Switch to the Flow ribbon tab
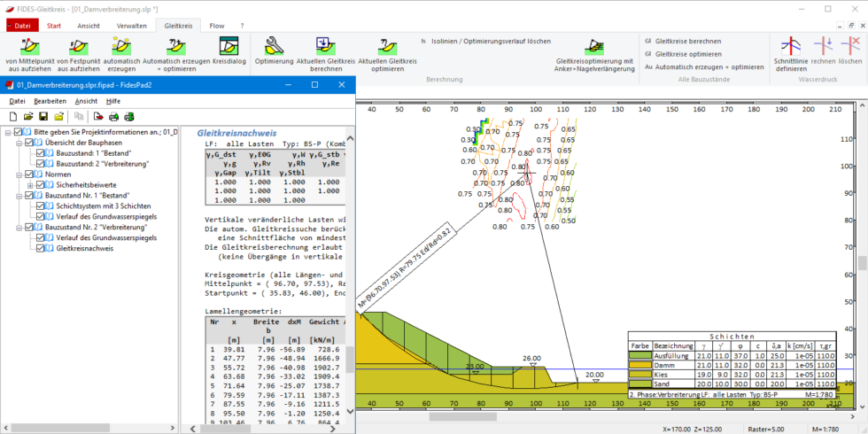Screen dimensions: 868x434 pos(216,26)
